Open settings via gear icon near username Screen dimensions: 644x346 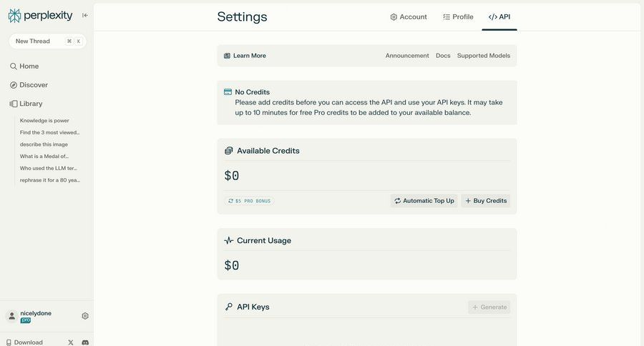pyautogui.click(x=85, y=316)
